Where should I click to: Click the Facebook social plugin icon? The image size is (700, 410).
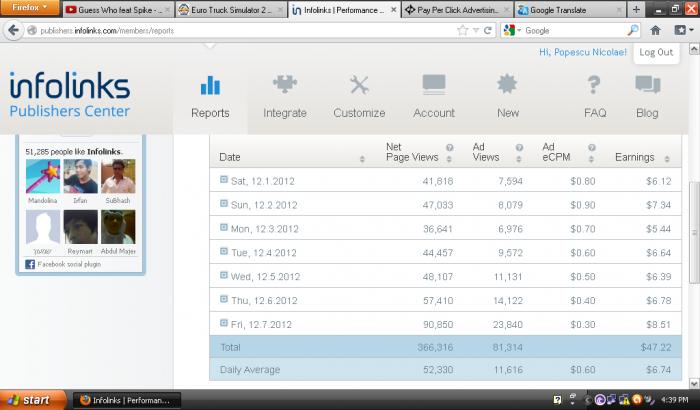coord(30,264)
